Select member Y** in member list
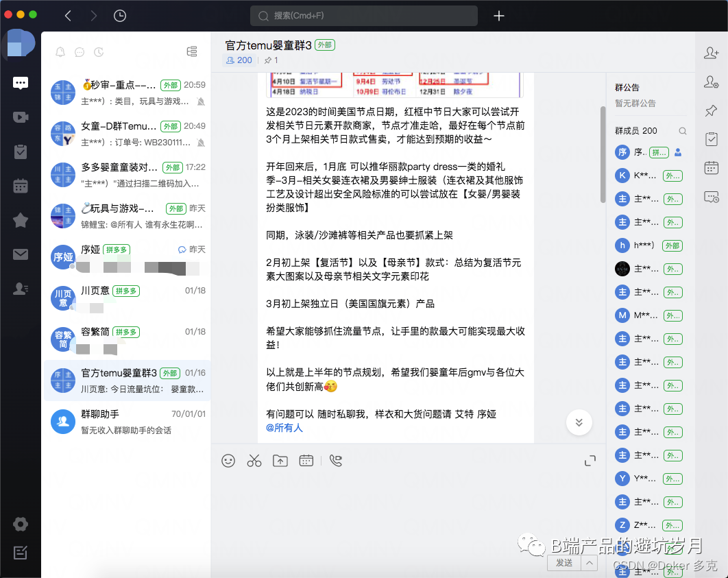This screenshot has height=578, width=728. tap(649, 478)
